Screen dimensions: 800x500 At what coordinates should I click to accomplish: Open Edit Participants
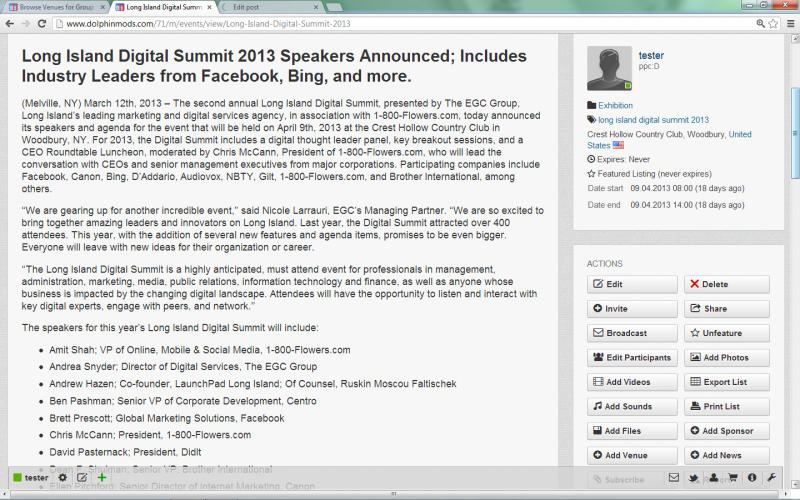tap(632, 358)
